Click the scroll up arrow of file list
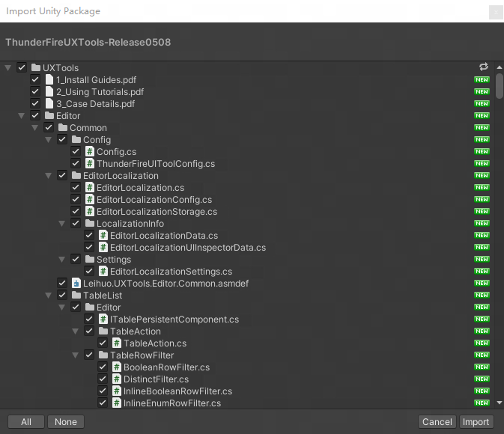Screen dimensions: 504x434 coord(500,67)
